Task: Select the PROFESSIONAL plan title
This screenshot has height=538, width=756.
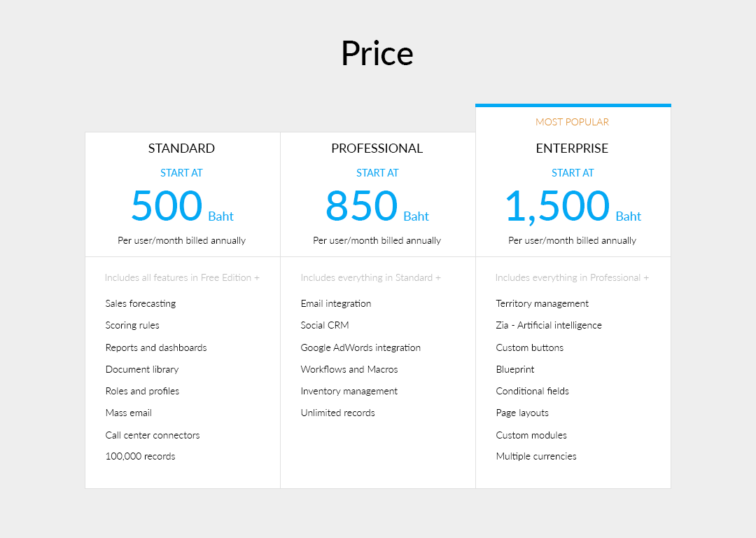Action: [x=377, y=149]
